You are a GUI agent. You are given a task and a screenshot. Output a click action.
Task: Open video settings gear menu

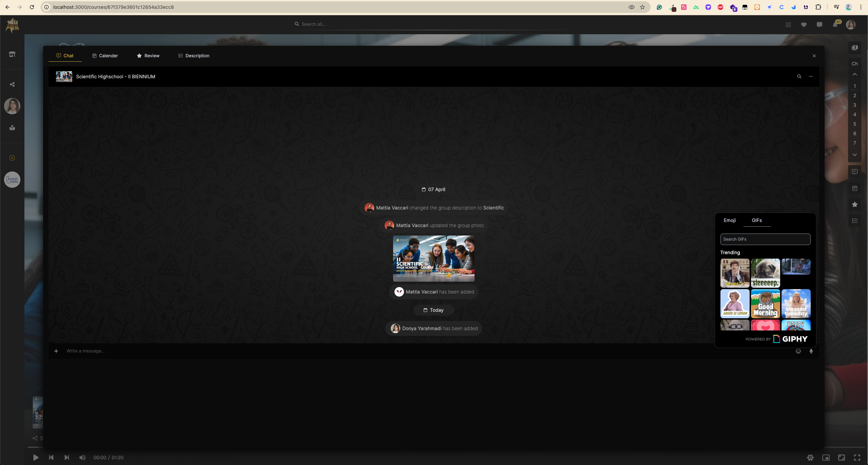pos(810,458)
